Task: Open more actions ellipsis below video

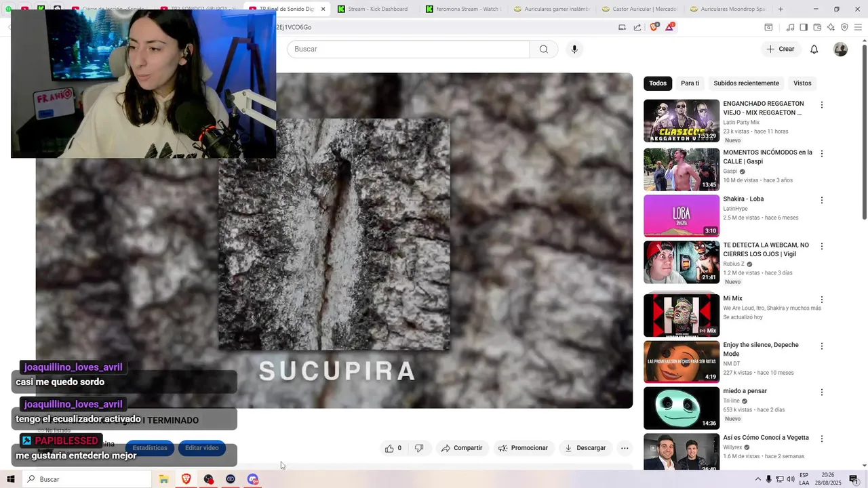Action: (x=625, y=448)
